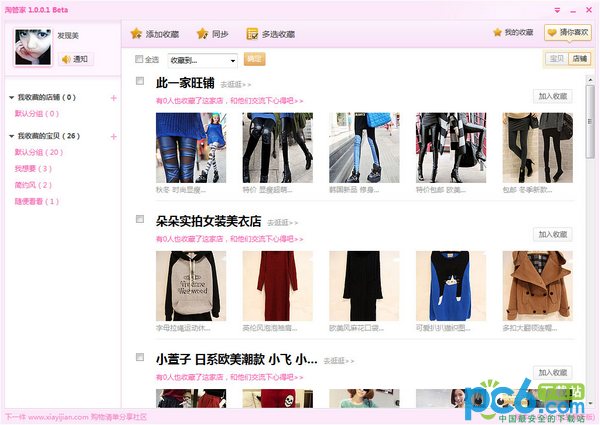Viewport: 600px width, 425px height.
Task: Click the user avatar picture
Action: [33, 47]
